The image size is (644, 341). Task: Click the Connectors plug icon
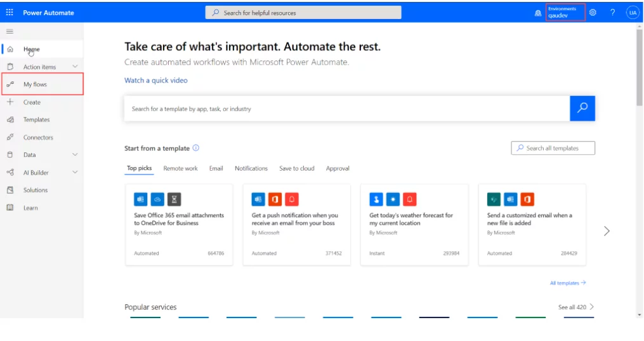[10, 137]
